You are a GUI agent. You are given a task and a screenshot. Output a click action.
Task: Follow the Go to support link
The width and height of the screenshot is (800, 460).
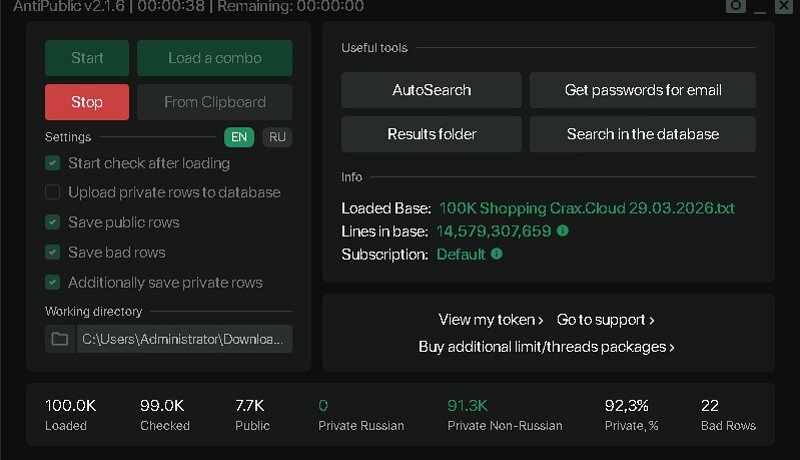click(605, 320)
